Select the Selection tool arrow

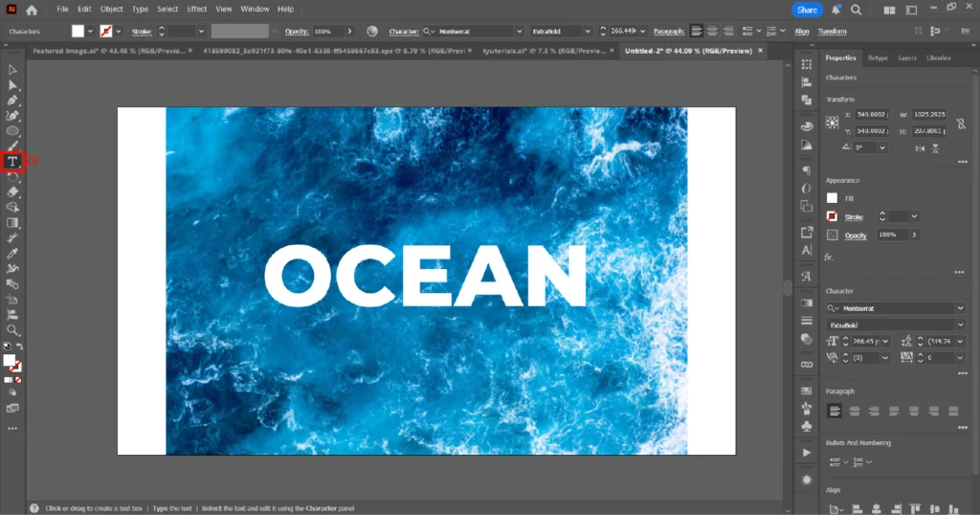[11, 70]
